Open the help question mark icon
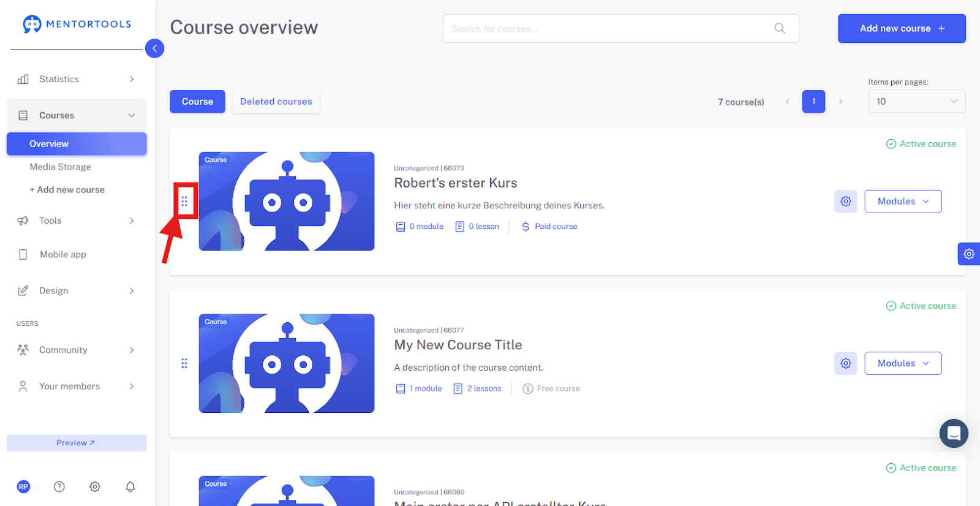 (59, 486)
